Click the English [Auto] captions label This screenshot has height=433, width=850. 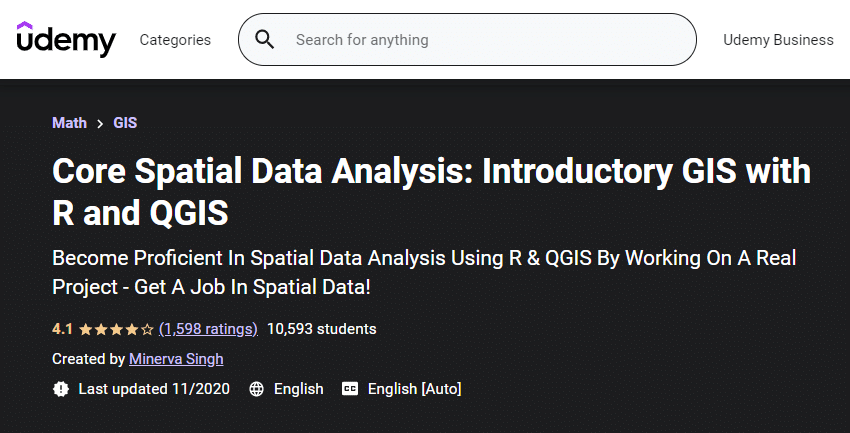(415, 389)
